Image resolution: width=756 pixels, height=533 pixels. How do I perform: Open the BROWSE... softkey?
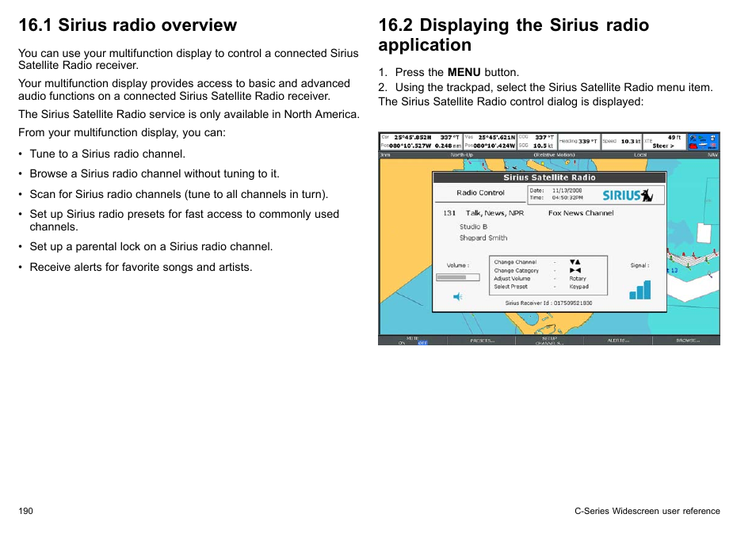[686, 341]
